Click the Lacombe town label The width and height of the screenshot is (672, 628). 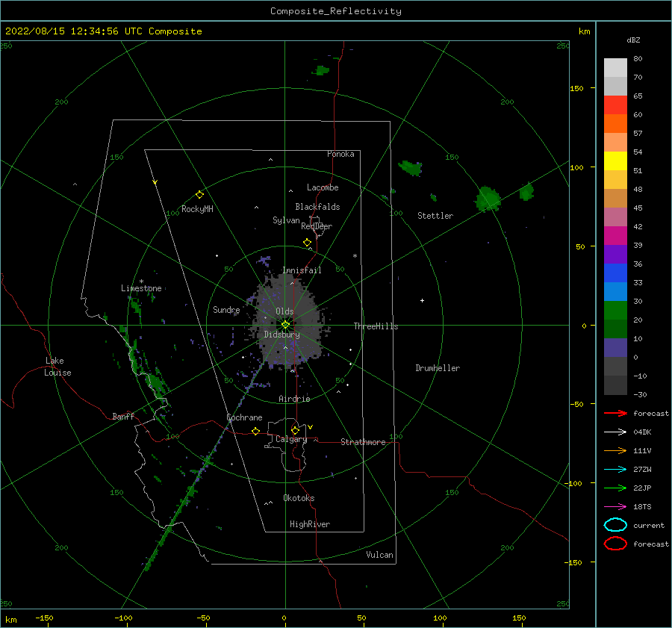(323, 187)
